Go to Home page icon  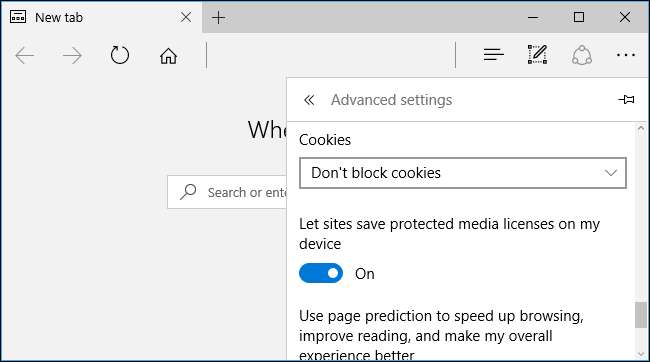click(168, 56)
